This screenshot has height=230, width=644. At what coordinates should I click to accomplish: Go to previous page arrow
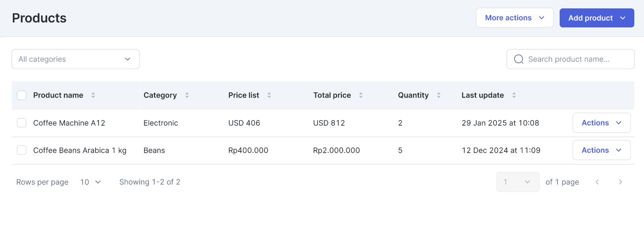597,182
